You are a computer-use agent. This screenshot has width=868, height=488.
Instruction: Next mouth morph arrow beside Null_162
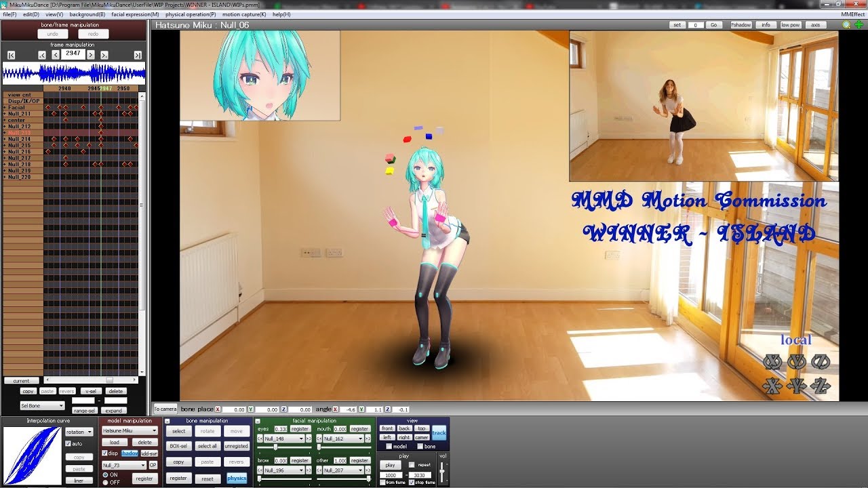coord(368,439)
